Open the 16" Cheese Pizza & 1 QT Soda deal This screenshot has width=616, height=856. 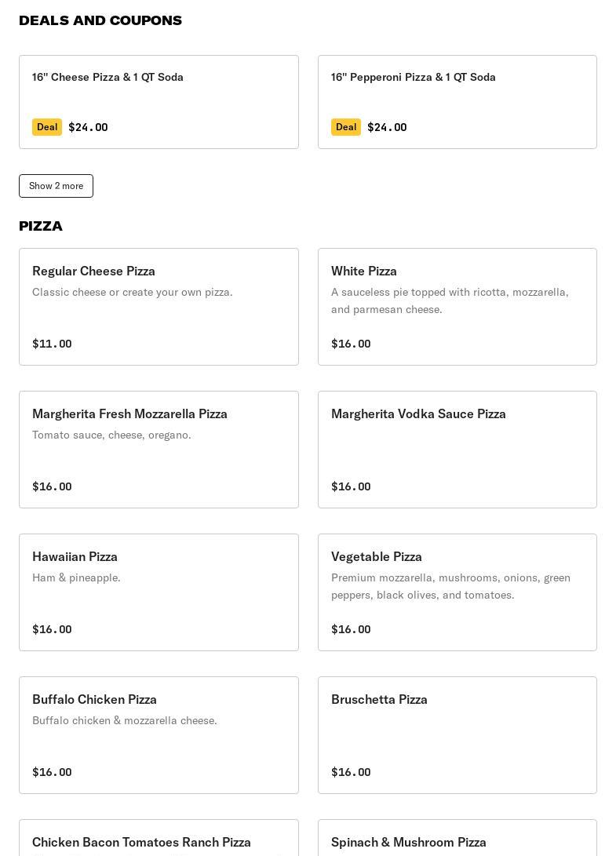(x=159, y=100)
